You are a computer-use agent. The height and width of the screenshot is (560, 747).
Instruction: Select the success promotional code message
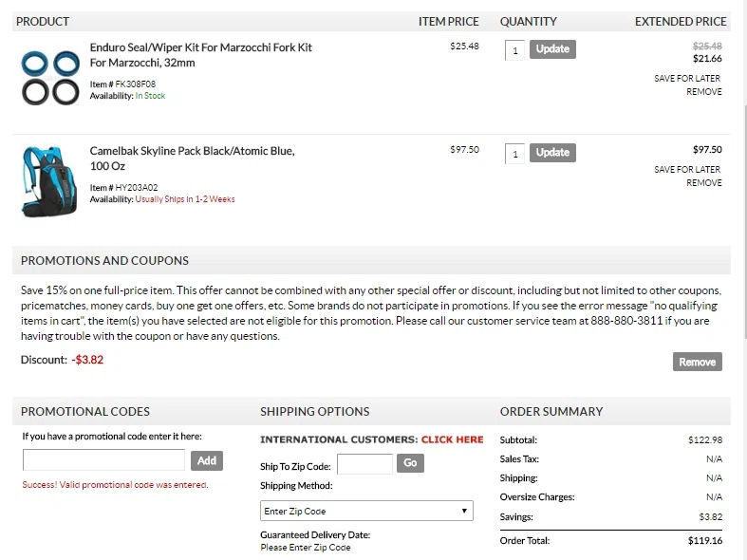tap(115, 485)
